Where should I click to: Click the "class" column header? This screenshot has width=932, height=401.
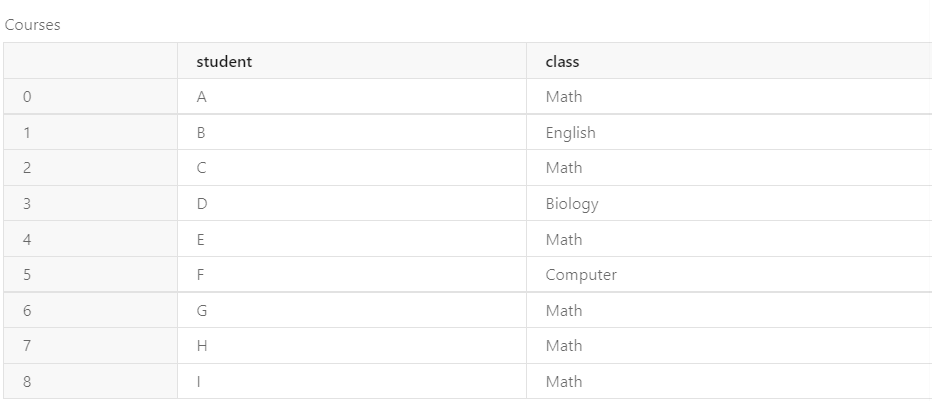(x=562, y=61)
